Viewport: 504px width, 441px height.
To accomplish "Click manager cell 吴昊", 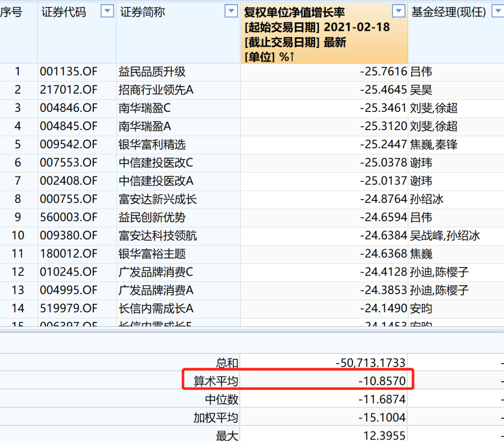I will [x=421, y=90].
